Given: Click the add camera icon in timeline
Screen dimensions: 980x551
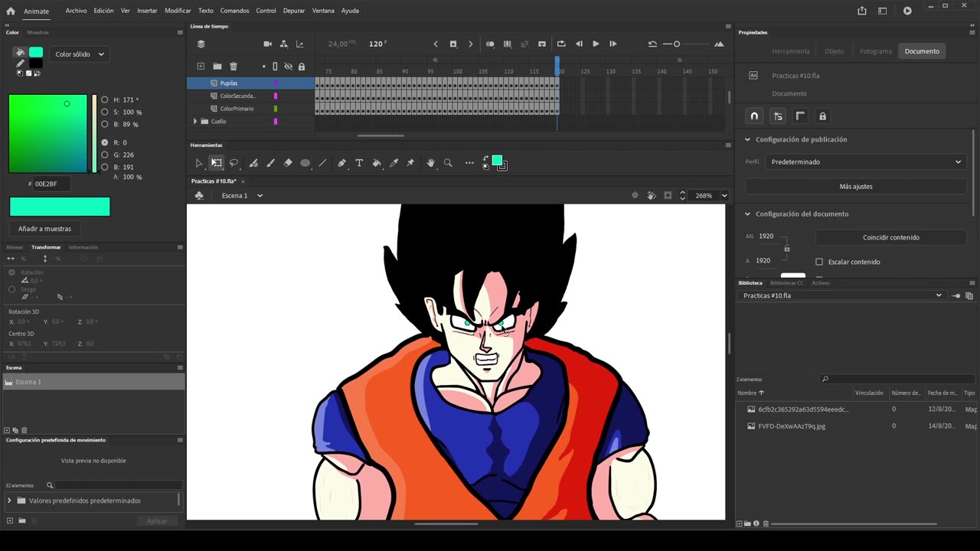Looking at the screenshot, I should pos(268,44).
